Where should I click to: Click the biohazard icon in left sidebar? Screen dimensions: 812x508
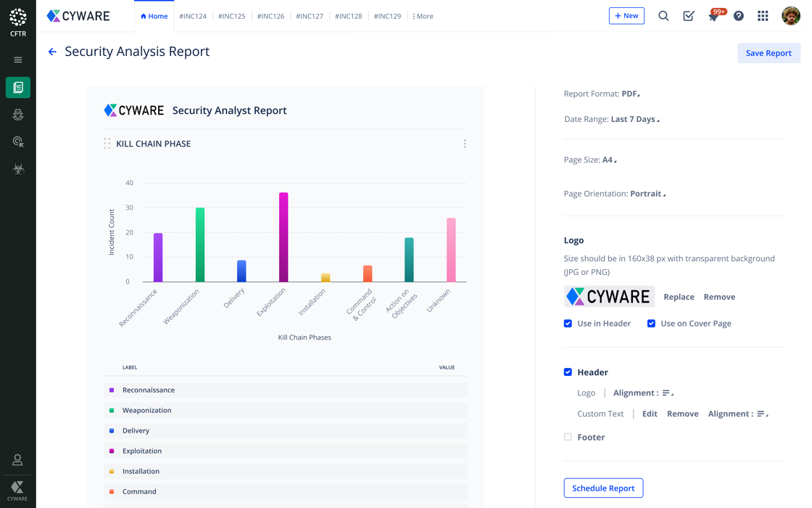(18, 169)
